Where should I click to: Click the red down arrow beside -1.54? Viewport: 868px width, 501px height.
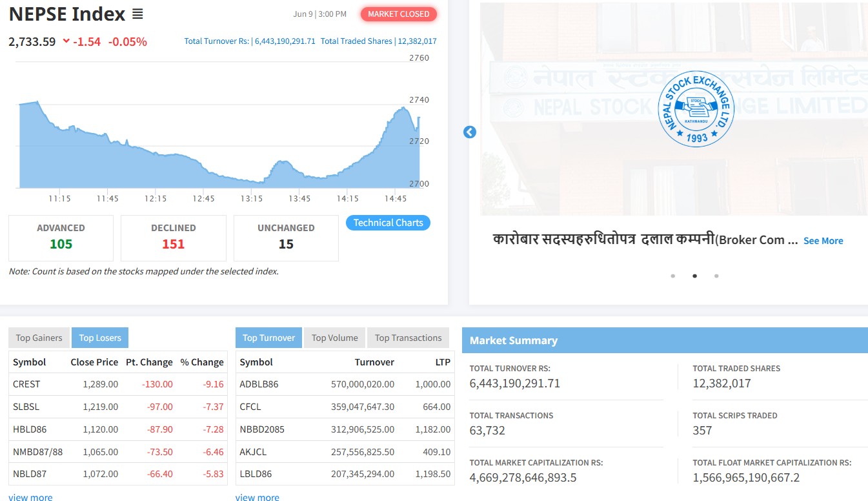(x=66, y=41)
